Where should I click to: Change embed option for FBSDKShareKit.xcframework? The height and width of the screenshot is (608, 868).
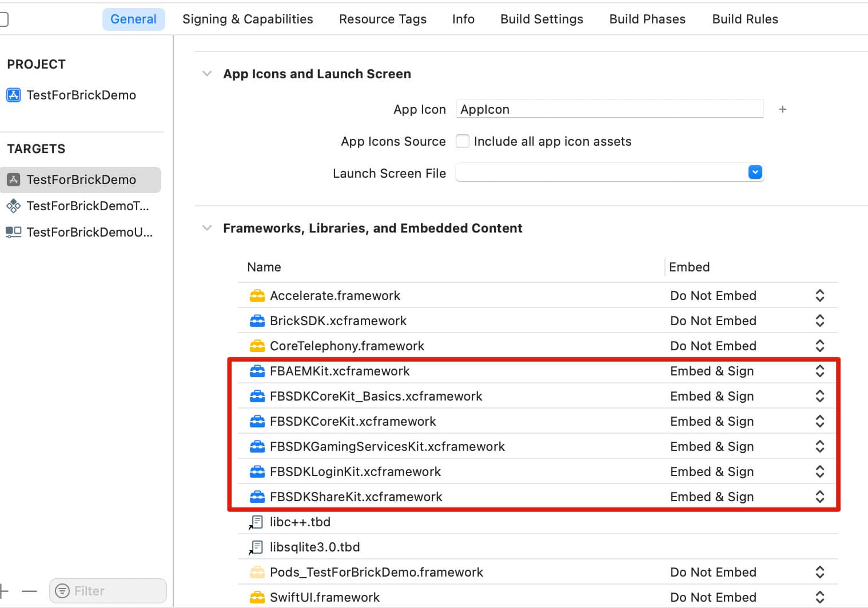pyautogui.click(x=819, y=497)
